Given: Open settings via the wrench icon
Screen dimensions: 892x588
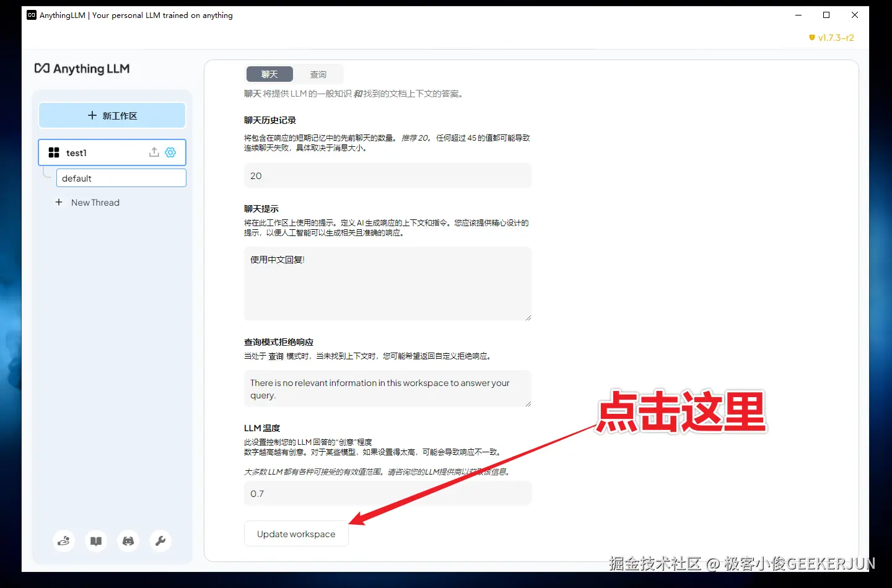Looking at the screenshot, I should click(160, 541).
